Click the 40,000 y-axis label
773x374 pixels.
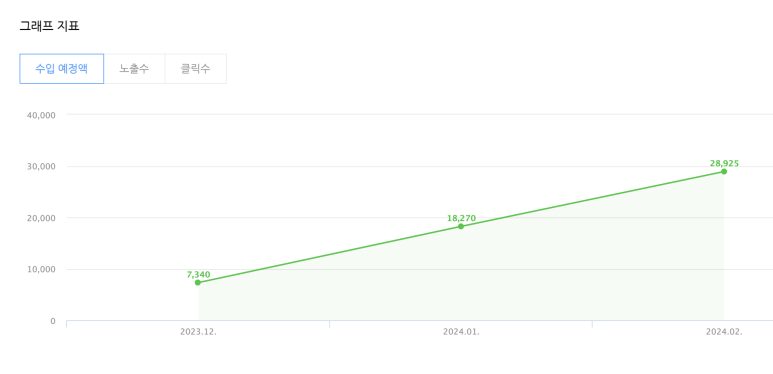[41, 115]
